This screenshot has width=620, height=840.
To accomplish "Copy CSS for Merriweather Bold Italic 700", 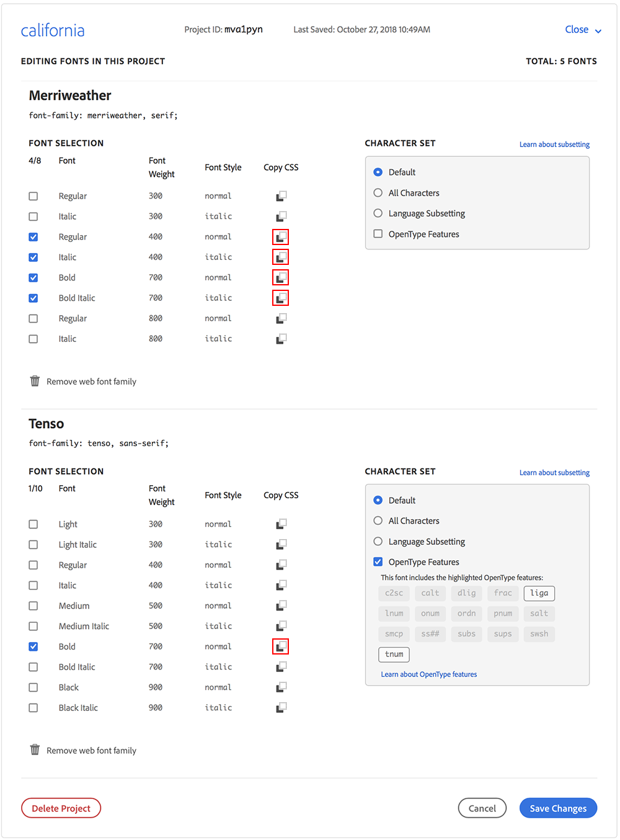I will pyautogui.click(x=281, y=298).
